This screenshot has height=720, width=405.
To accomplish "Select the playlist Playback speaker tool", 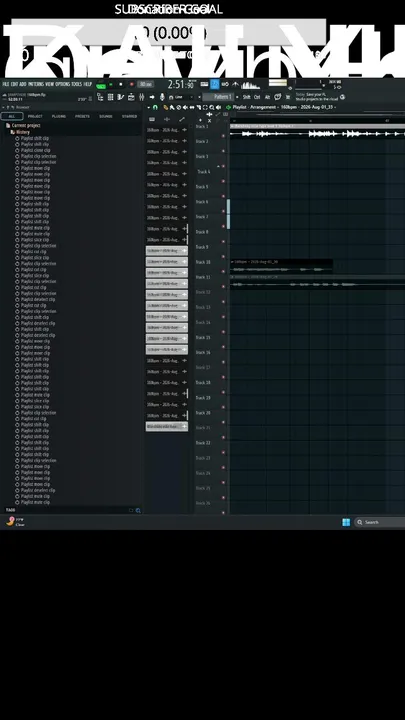I will [218, 107].
